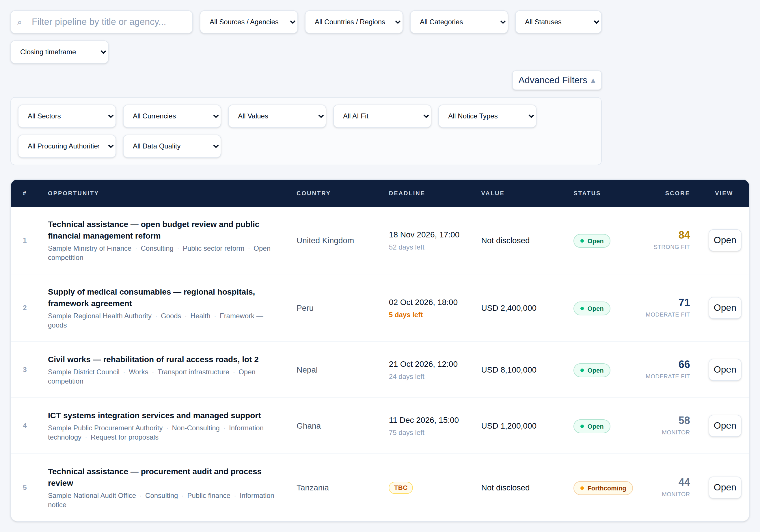
Task: Click the 'USD 8,100,000' value cell
Action: [509, 370]
